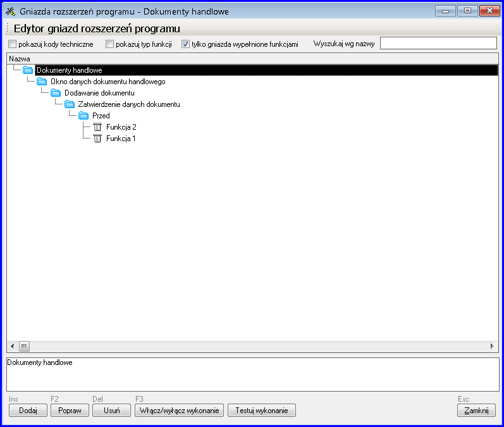Viewport: 504px width, 427px height.
Task: Click the horizontal scrollbar left arrow
Action: point(12,346)
